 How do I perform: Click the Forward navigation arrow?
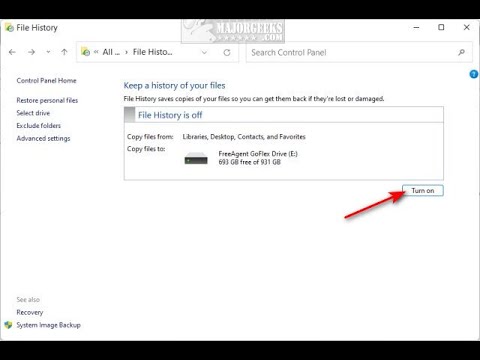[32, 52]
